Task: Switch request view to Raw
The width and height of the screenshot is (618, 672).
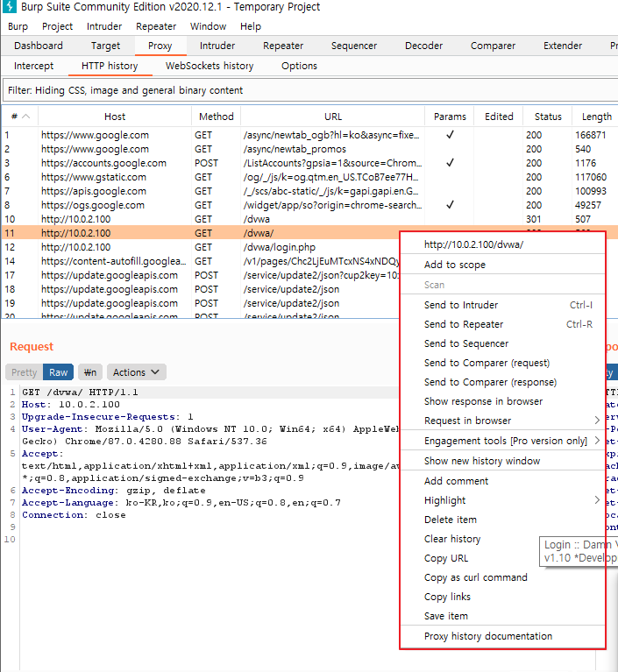Action: [59, 372]
